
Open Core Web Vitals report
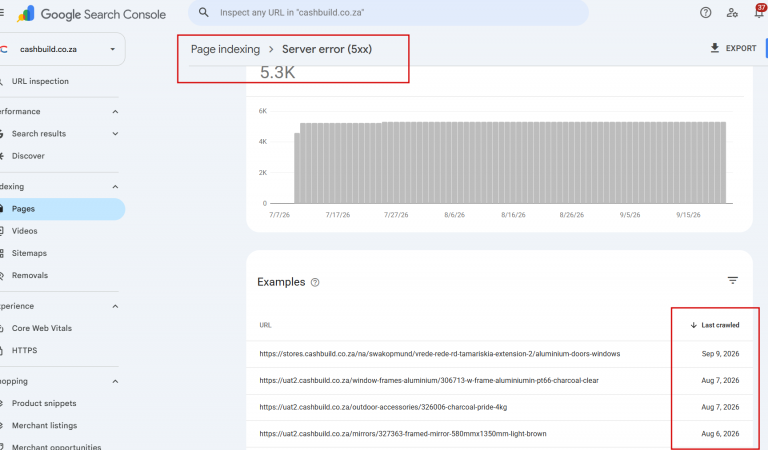click(42, 328)
